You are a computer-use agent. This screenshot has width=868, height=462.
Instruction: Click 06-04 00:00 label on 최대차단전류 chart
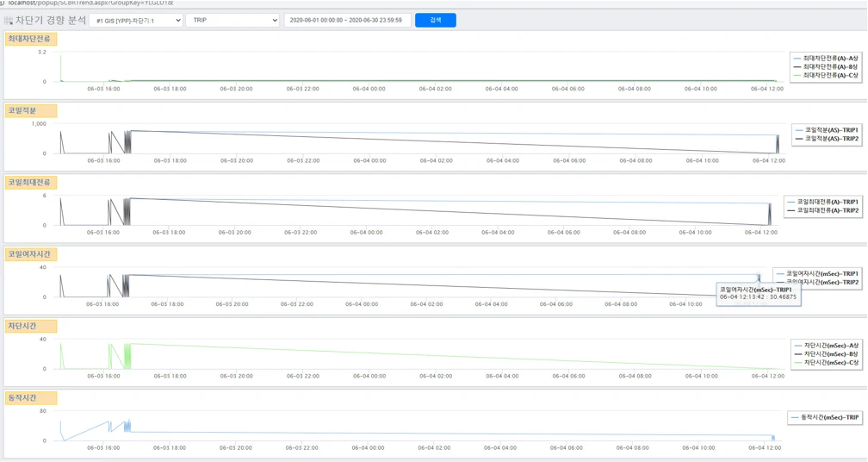[369, 89]
